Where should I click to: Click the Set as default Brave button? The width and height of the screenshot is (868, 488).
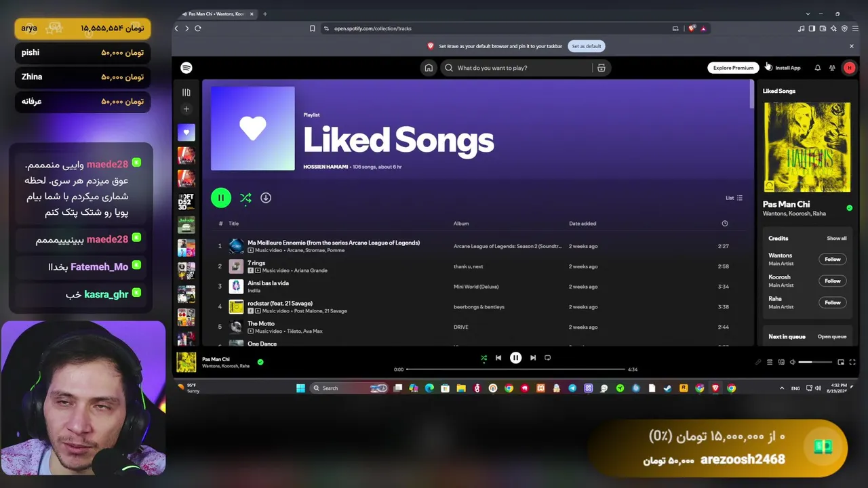[x=587, y=46]
